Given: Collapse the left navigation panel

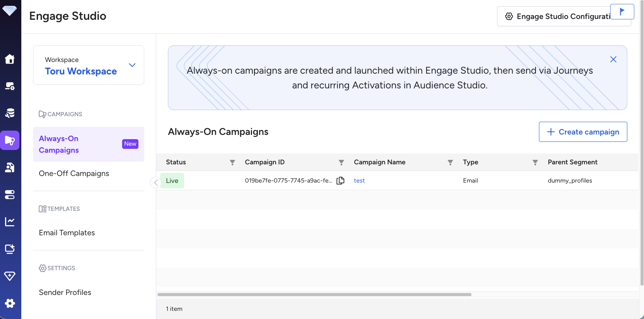Looking at the screenshot, I should coord(155,182).
